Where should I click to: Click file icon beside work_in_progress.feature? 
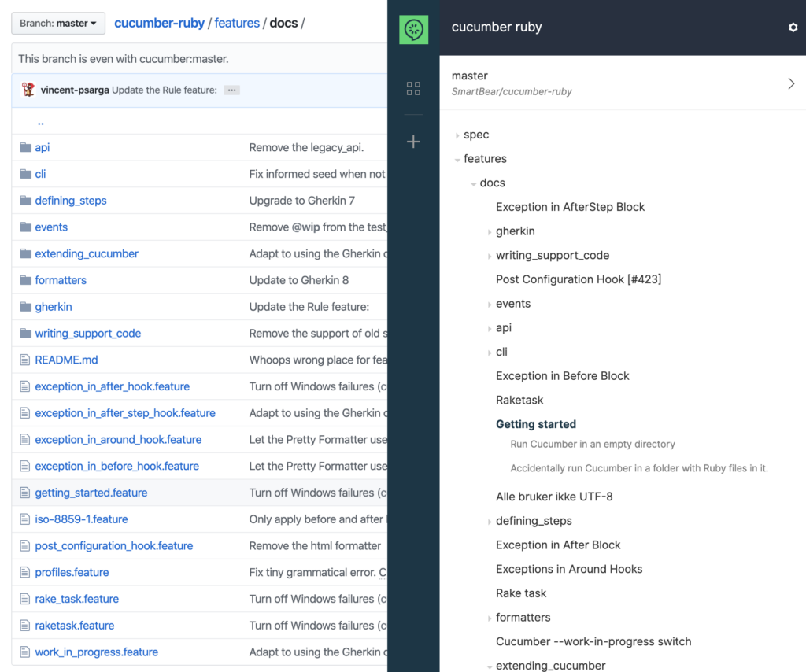point(24,652)
